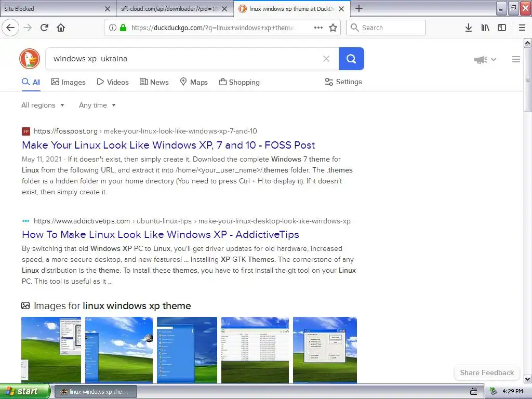Screen dimensions: 532x399
Task: Clear the DuckDuckGo search box
Action: point(326,59)
